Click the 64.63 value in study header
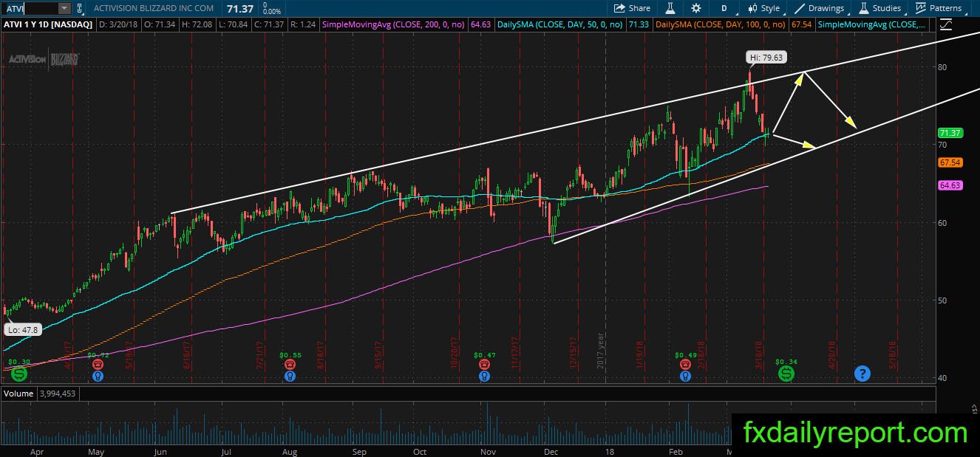Screen dimensions: 980x457 [x=480, y=24]
